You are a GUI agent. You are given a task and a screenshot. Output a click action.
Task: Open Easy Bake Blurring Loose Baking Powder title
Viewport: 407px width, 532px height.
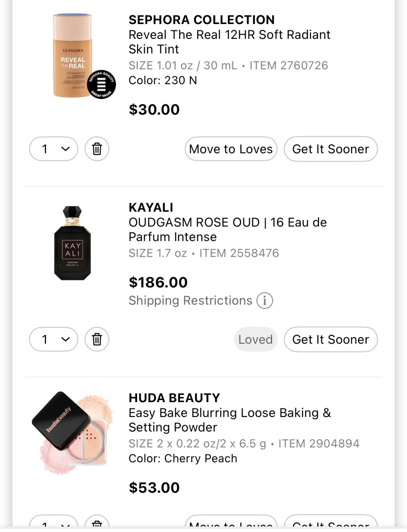click(229, 420)
